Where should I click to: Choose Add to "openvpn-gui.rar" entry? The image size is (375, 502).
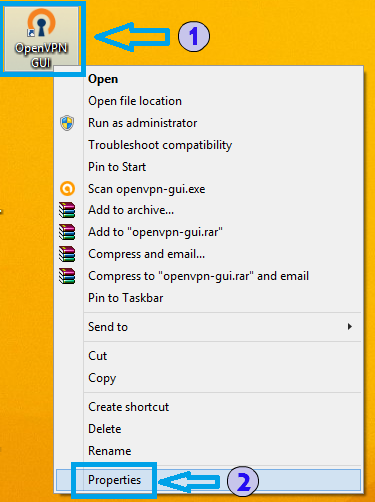point(208,232)
